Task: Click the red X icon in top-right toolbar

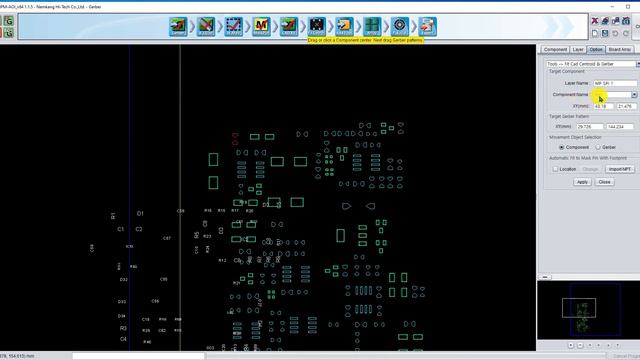Action: 595,21
